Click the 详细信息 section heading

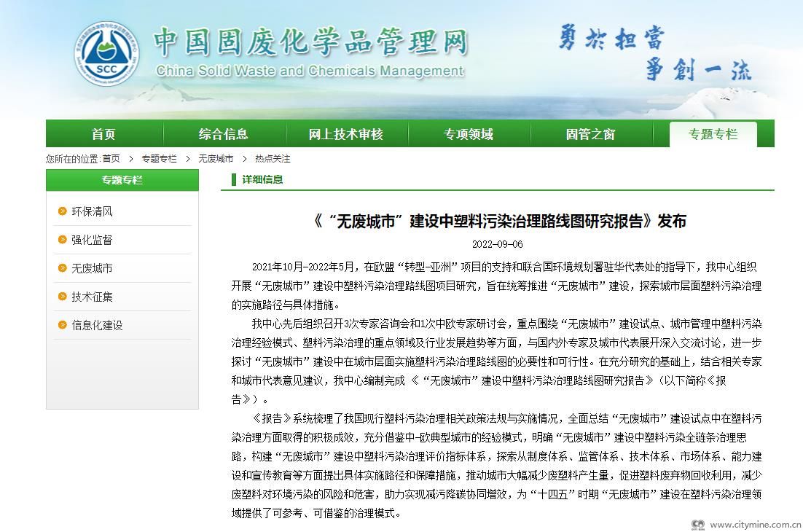point(263,179)
